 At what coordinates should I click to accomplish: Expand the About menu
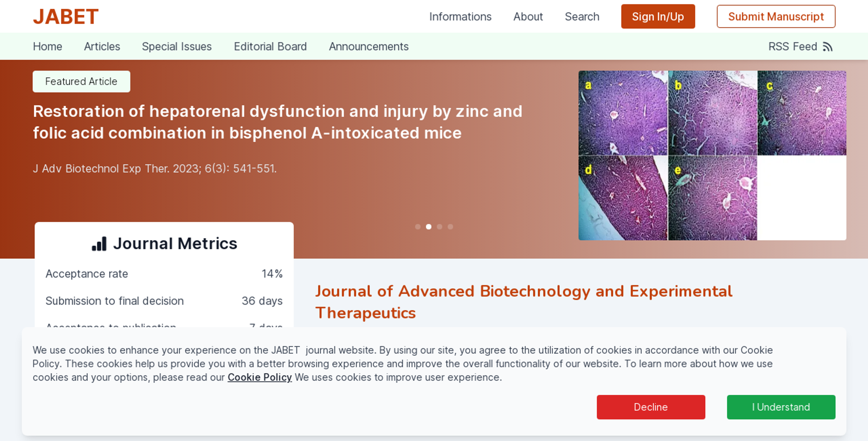pos(528,17)
